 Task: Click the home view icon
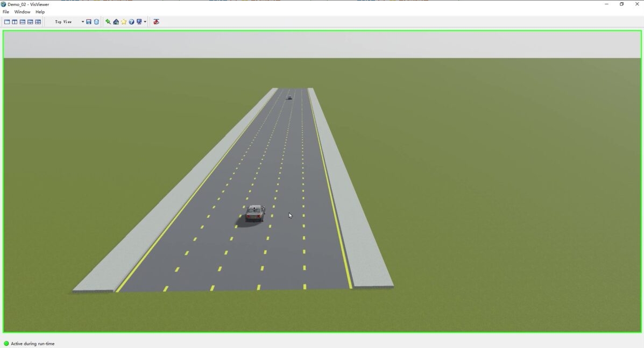pyautogui.click(x=116, y=22)
